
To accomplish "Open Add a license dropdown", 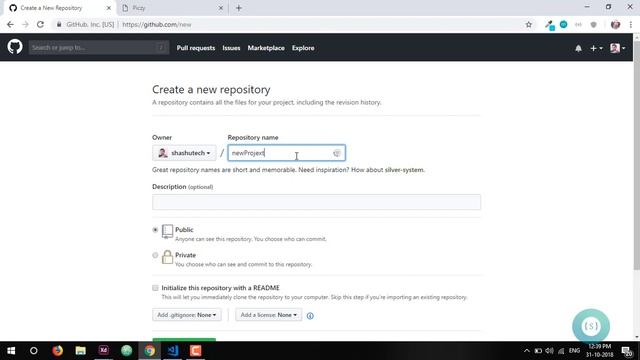I will (269, 315).
